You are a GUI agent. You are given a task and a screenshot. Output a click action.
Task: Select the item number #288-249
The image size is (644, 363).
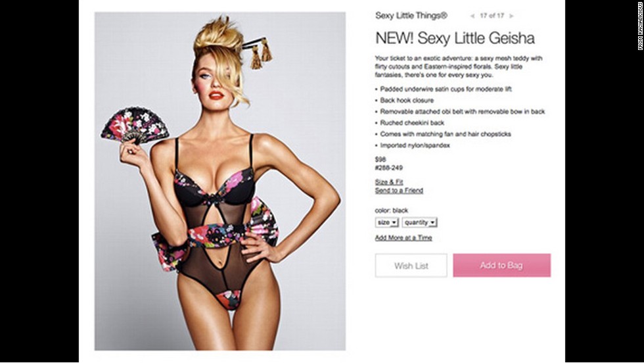(389, 168)
